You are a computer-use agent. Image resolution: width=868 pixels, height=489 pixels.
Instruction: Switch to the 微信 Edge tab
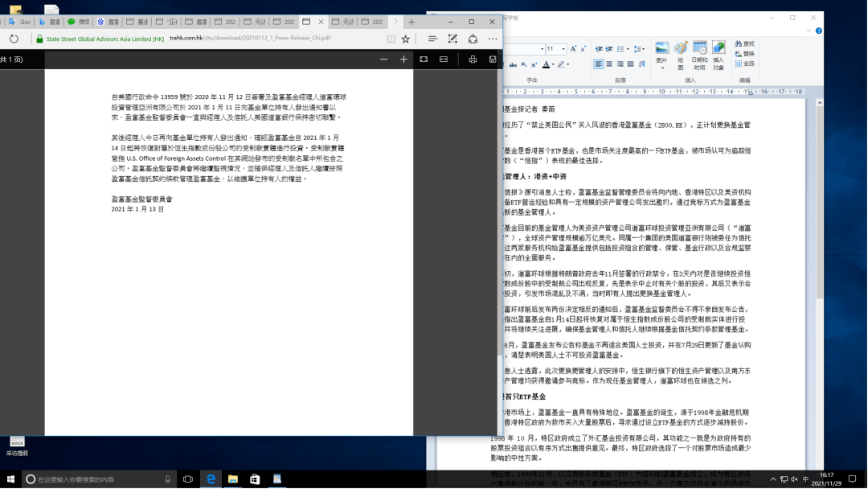(79, 22)
